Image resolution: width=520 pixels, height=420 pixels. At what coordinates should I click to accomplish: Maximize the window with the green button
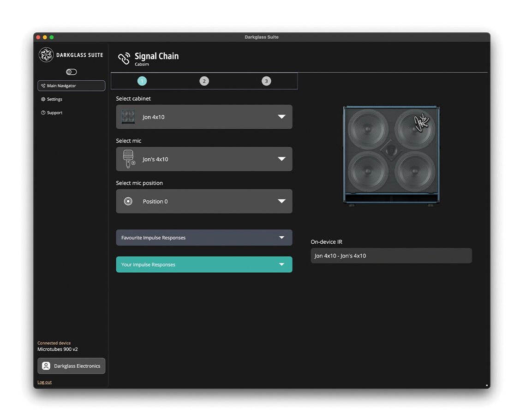tap(51, 37)
